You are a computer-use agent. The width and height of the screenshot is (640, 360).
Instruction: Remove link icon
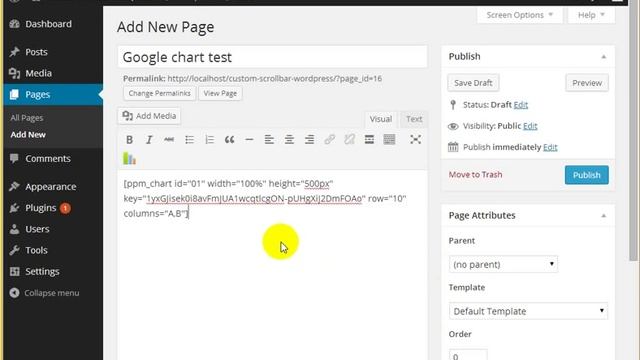pyautogui.click(x=349, y=140)
